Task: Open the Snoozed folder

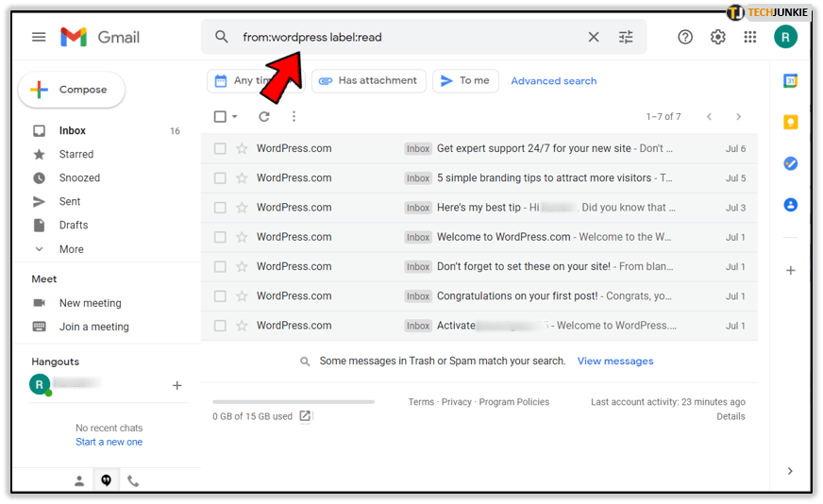Action: (79, 177)
